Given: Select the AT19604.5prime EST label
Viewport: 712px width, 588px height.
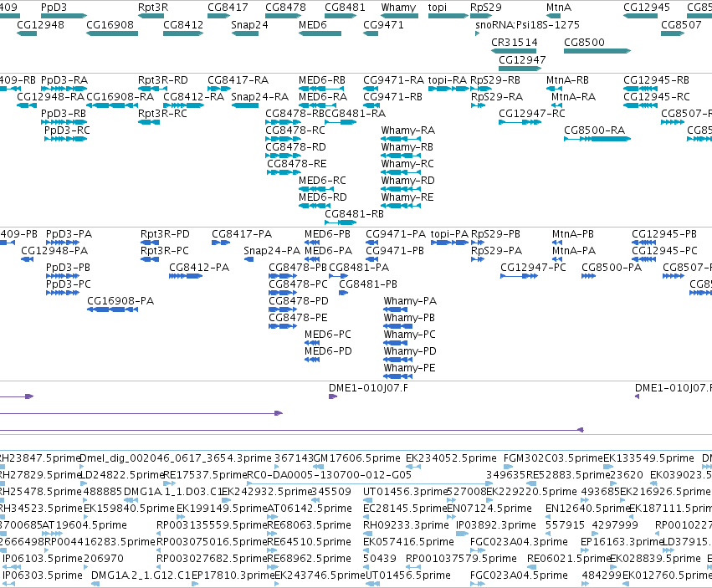Looking at the screenshot, I should point(85,525).
